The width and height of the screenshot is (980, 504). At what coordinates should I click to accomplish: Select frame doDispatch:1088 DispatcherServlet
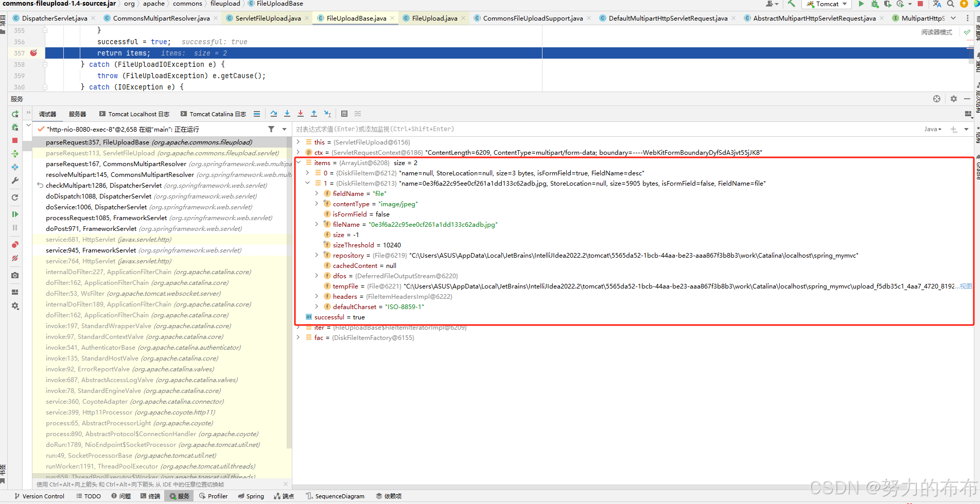click(x=162, y=196)
